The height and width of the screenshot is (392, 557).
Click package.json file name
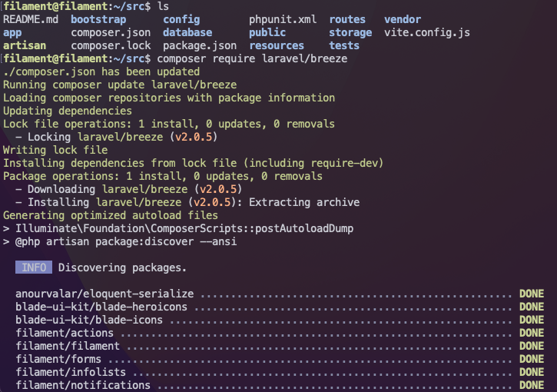tap(200, 46)
